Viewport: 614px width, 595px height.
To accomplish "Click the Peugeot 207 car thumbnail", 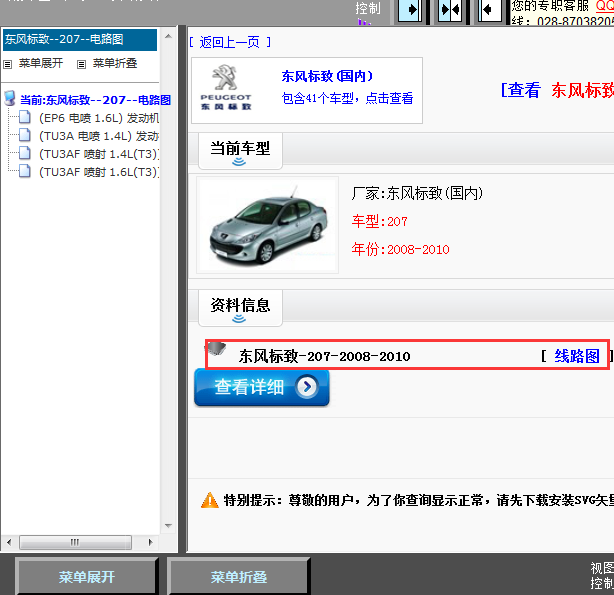I will pyautogui.click(x=267, y=224).
